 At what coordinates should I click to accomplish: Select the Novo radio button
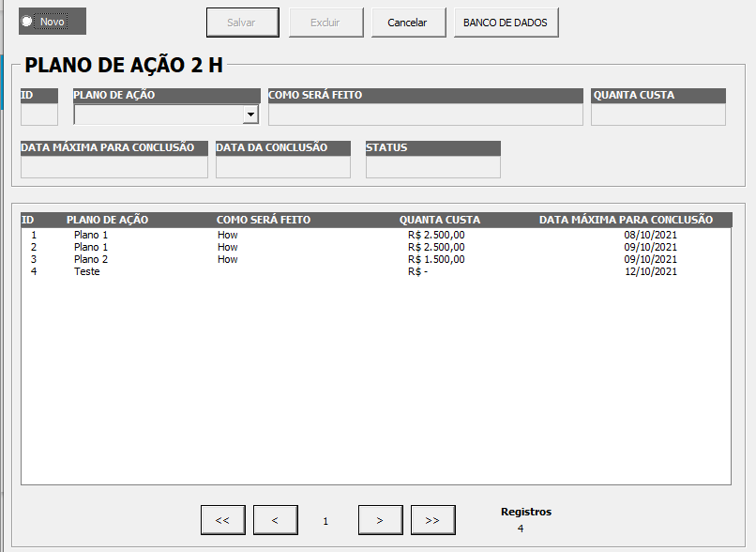27,22
